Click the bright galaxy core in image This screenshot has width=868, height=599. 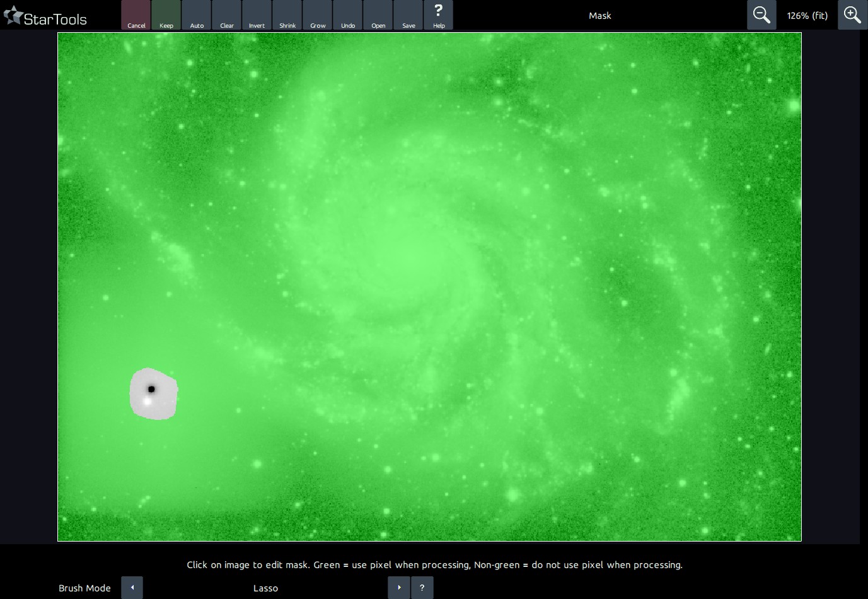pyautogui.click(x=403, y=252)
